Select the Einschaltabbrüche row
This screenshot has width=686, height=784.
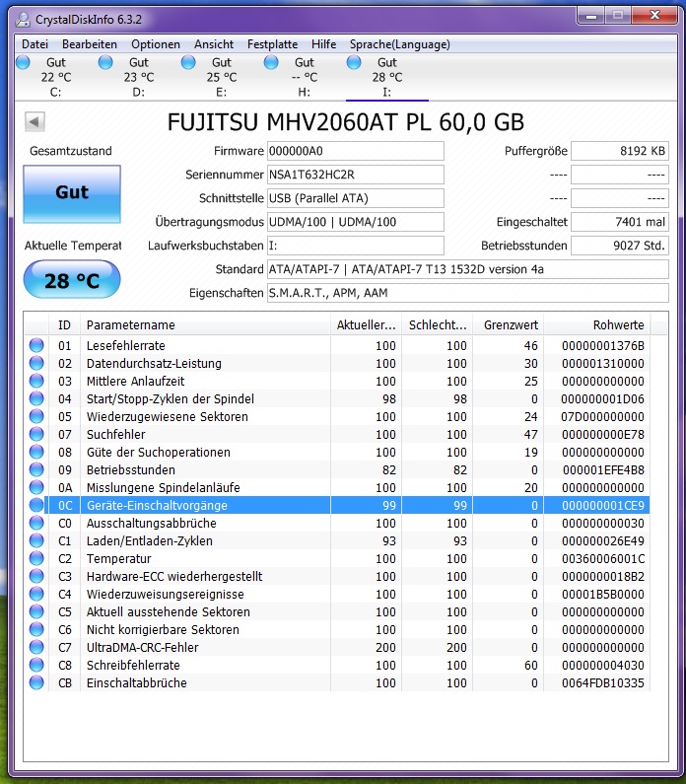click(337, 682)
